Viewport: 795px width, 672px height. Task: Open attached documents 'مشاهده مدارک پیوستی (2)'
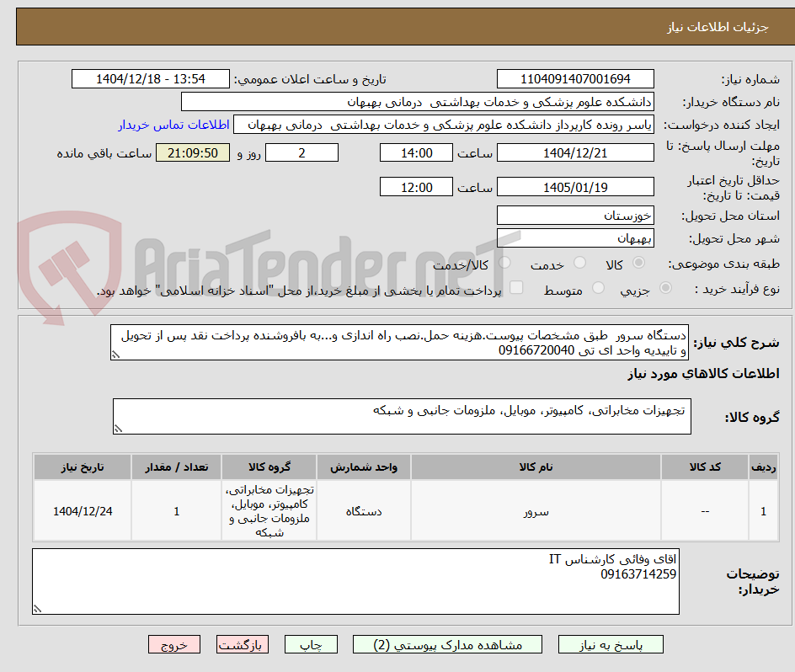click(447, 644)
